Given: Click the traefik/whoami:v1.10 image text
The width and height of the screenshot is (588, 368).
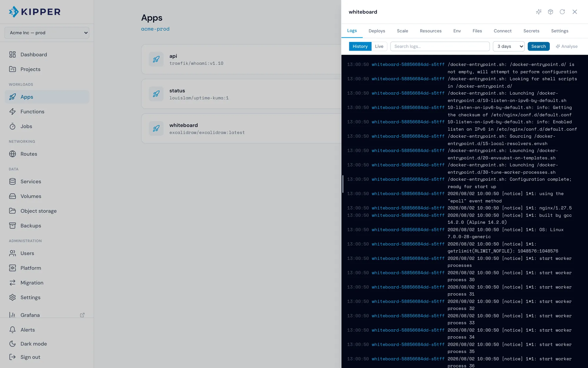Looking at the screenshot, I should pyautogui.click(x=196, y=63).
